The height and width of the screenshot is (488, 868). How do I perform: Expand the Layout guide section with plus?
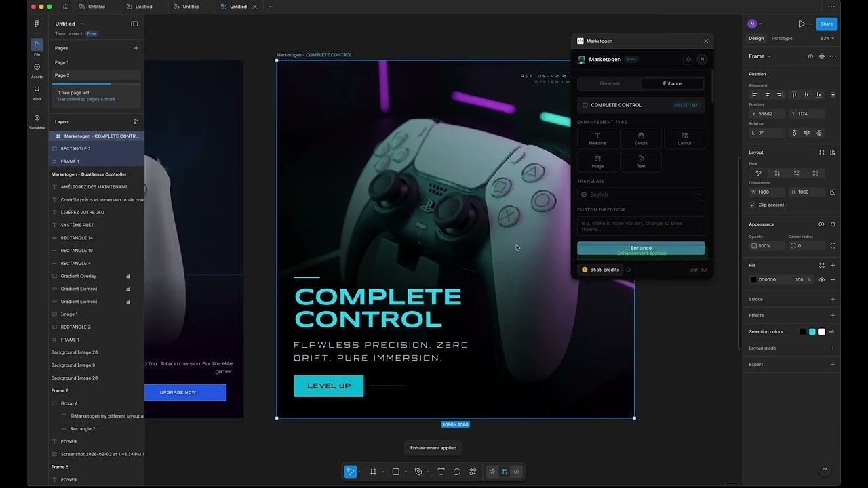[x=833, y=348]
